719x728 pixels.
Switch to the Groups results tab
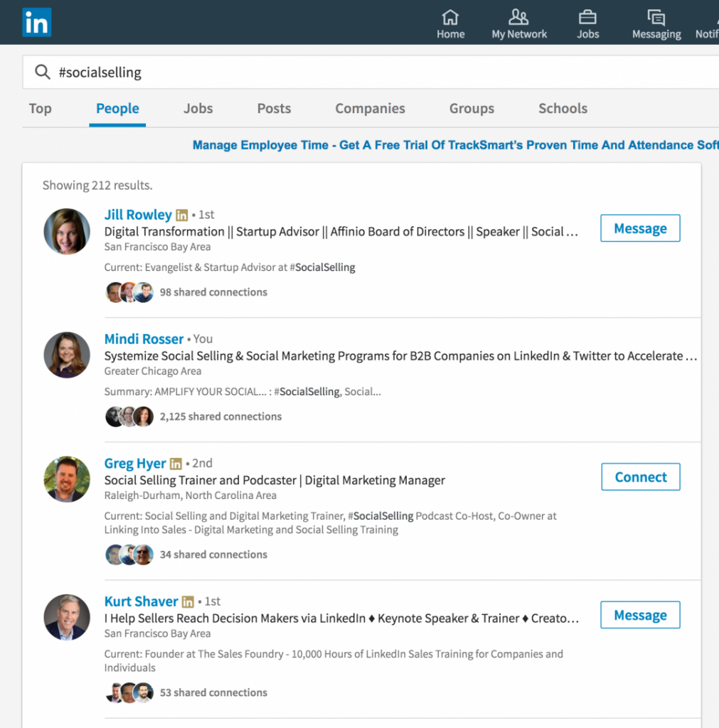tap(472, 109)
